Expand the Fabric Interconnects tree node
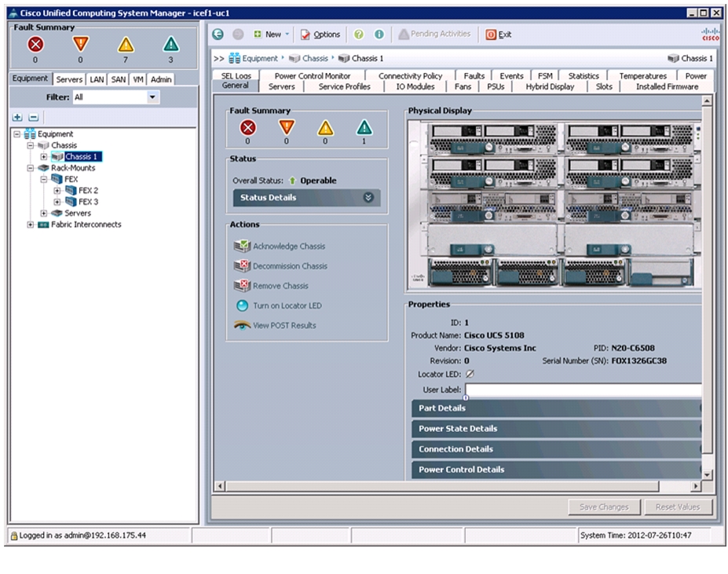 [31, 225]
